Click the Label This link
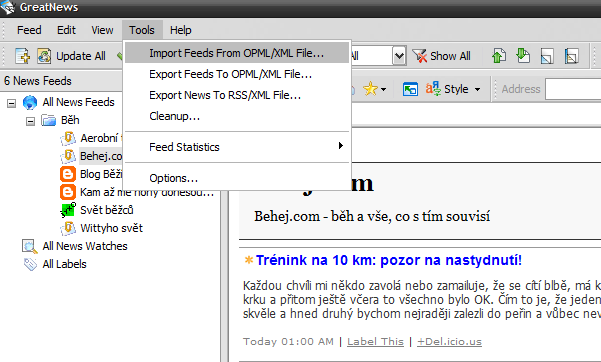The width and height of the screenshot is (601, 362). pyautogui.click(x=375, y=342)
